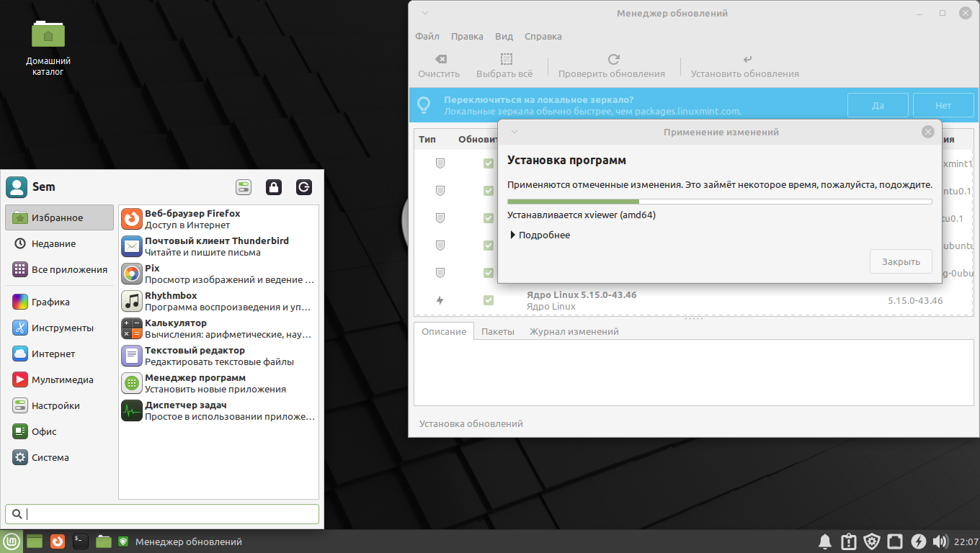980x553 pixels.
Task: Open the dialog's title bar dropdown arrow
Action: [x=514, y=132]
